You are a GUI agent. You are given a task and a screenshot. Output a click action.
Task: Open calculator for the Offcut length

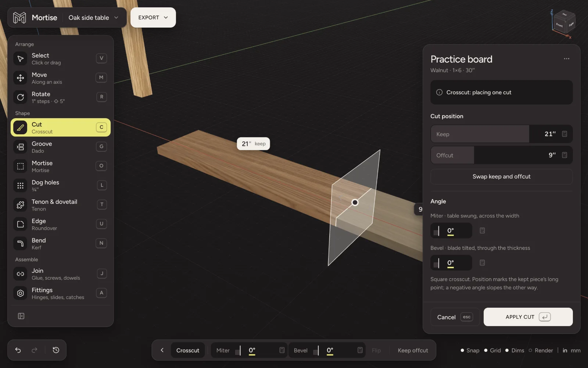pos(564,155)
